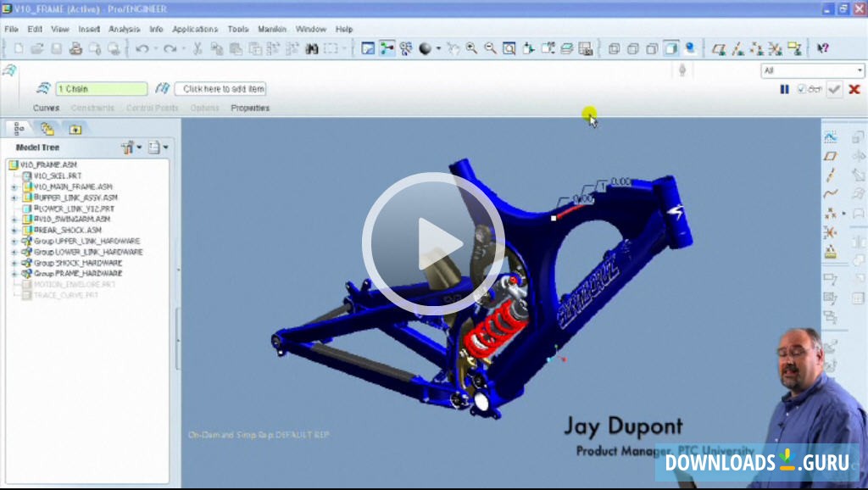Click the curve chain collector icon

click(x=44, y=88)
